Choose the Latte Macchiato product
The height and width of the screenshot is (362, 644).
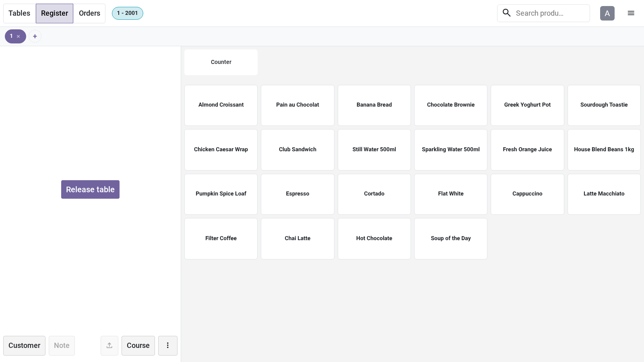[604, 194]
